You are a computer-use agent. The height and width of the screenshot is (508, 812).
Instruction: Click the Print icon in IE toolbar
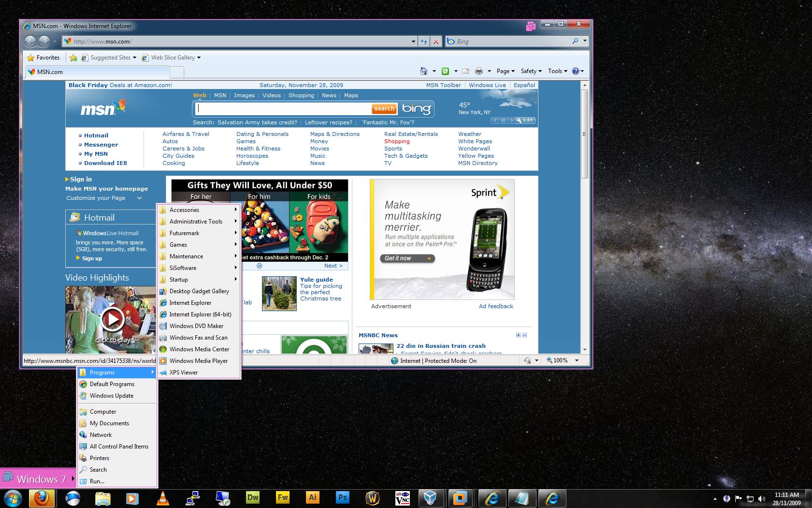pyautogui.click(x=478, y=71)
